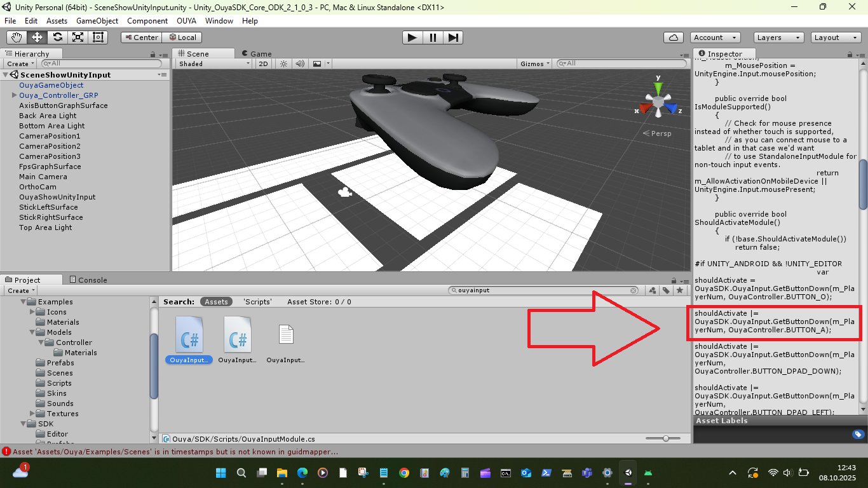Click the Step frame button
The width and height of the screenshot is (868, 488).
point(452,37)
